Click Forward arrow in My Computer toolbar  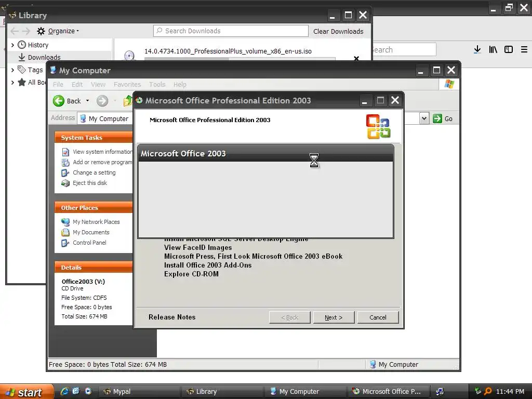point(102,101)
